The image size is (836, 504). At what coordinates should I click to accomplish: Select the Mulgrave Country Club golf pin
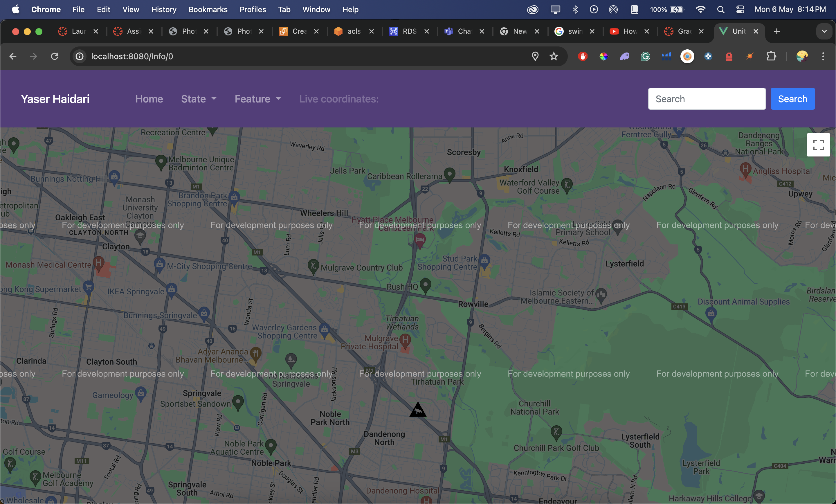click(313, 267)
